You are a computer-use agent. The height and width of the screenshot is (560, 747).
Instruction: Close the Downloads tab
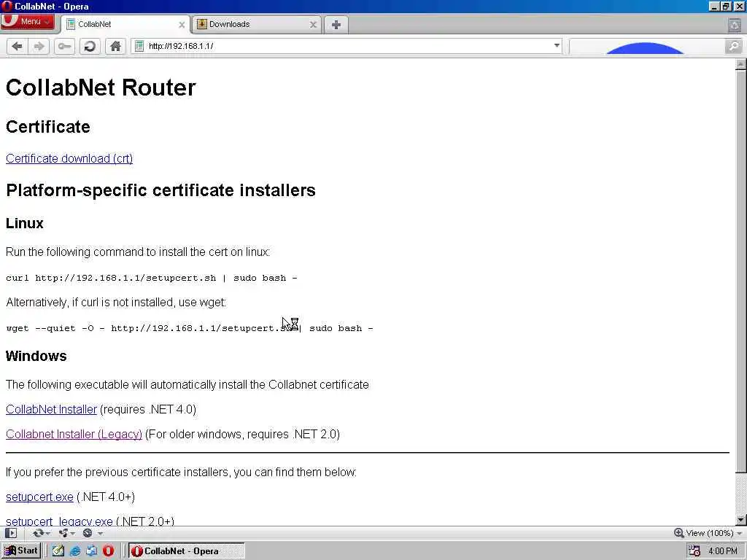coord(313,25)
